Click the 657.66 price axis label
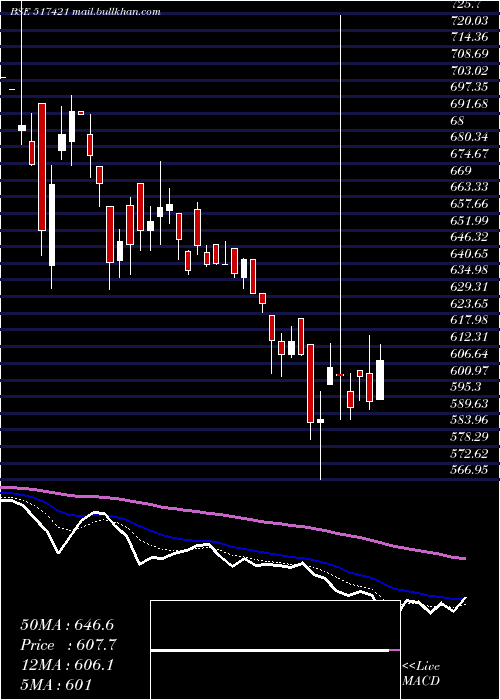The width and height of the screenshot is (500, 700). [x=470, y=204]
